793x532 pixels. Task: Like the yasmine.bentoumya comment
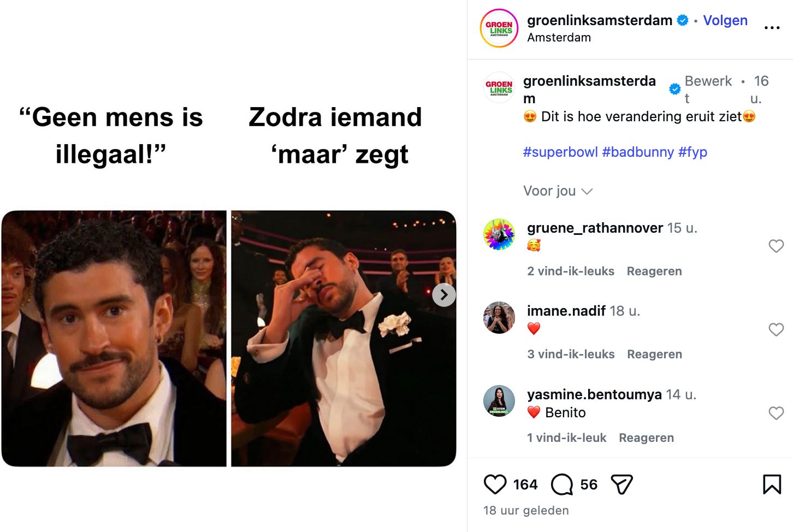776,413
